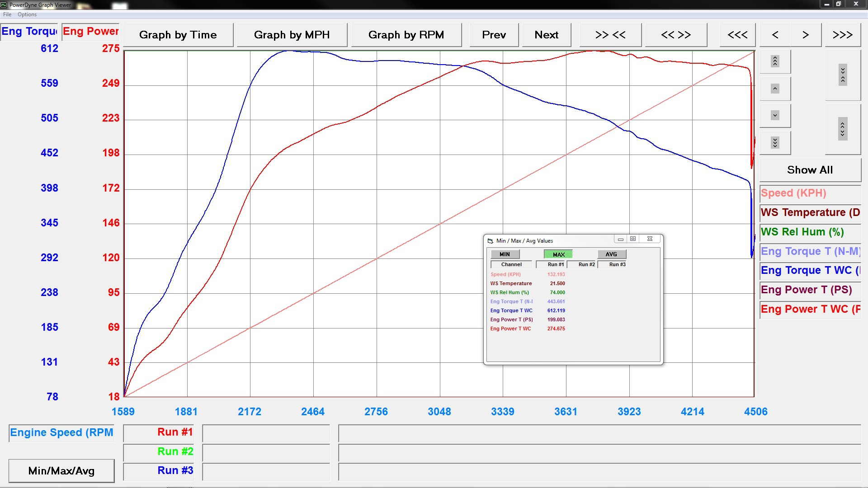
Task: Toggle the Eng Torque T WC channel
Action: (x=810, y=271)
